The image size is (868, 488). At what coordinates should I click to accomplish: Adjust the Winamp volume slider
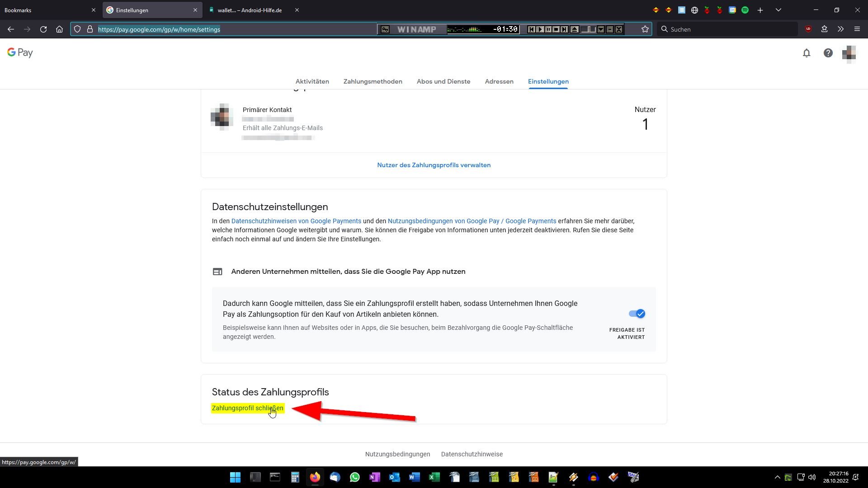tap(588, 29)
